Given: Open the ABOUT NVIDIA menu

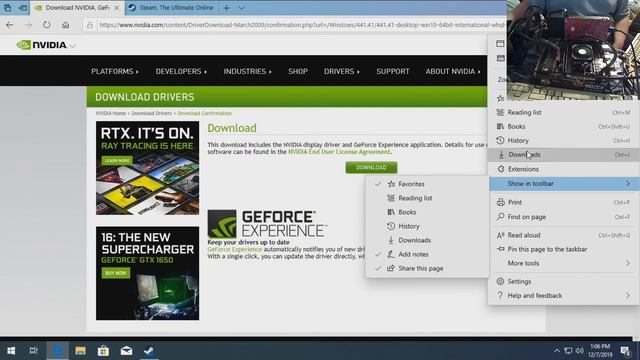Looking at the screenshot, I should [x=453, y=71].
